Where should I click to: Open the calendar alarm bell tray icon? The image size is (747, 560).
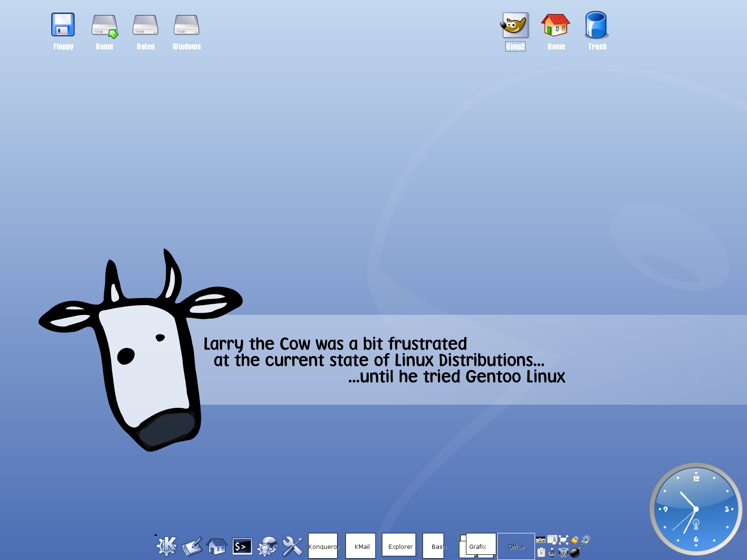pyautogui.click(x=552, y=540)
